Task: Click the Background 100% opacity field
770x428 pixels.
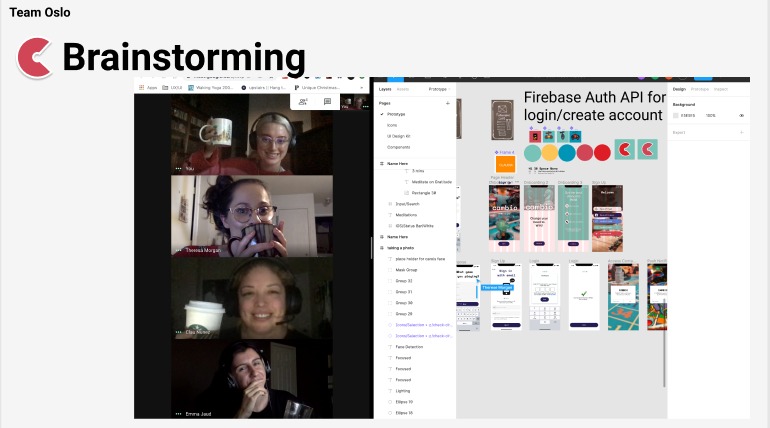Action: [711, 115]
